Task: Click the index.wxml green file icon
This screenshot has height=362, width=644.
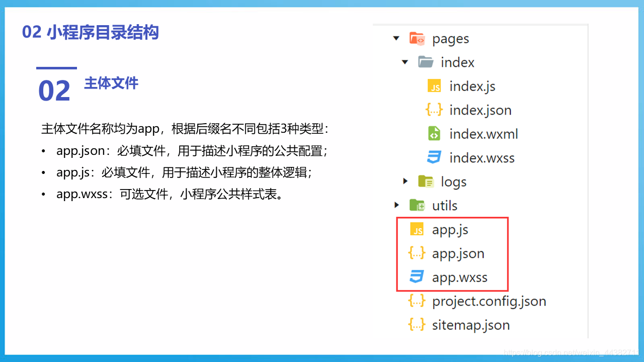Action: (434, 133)
